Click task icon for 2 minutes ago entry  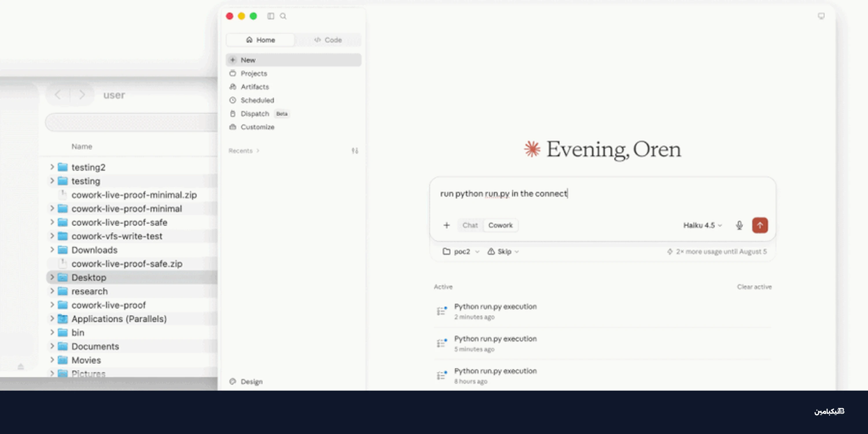(x=442, y=311)
